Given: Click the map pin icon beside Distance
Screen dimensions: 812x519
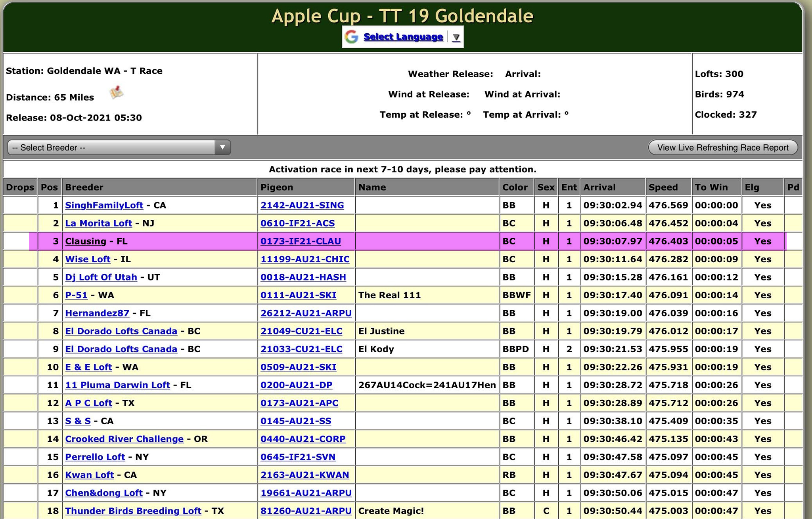Looking at the screenshot, I should [x=116, y=93].
